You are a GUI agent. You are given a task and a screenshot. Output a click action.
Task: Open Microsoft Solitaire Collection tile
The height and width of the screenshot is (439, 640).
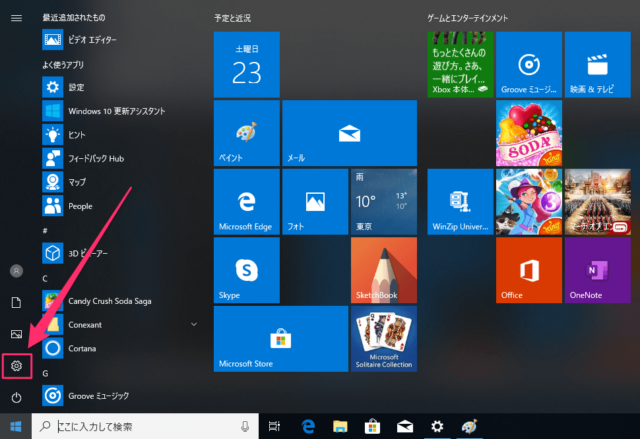point(384,339)
